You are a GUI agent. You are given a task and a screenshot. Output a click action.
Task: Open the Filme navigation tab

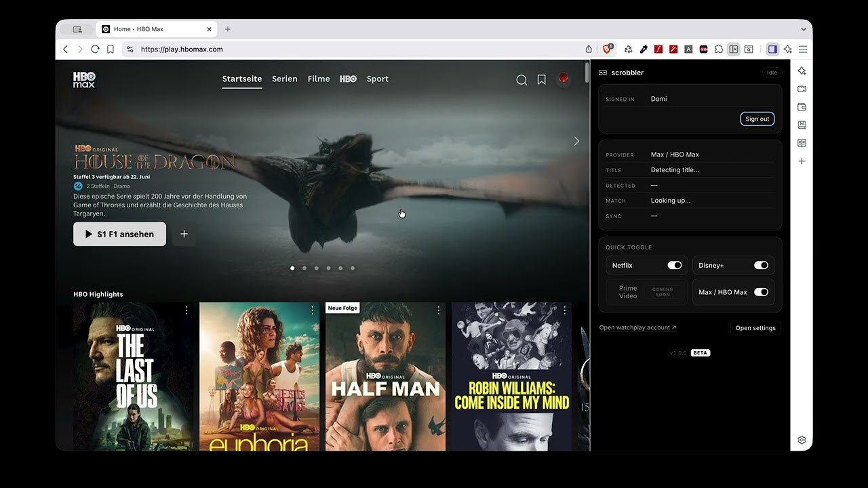pos(319,79)
